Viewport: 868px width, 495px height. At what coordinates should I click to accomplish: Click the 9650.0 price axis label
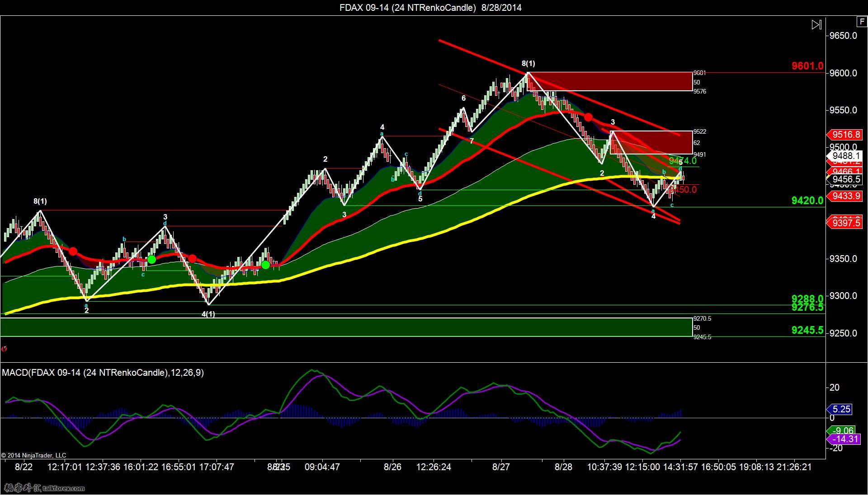coord(843,36)
